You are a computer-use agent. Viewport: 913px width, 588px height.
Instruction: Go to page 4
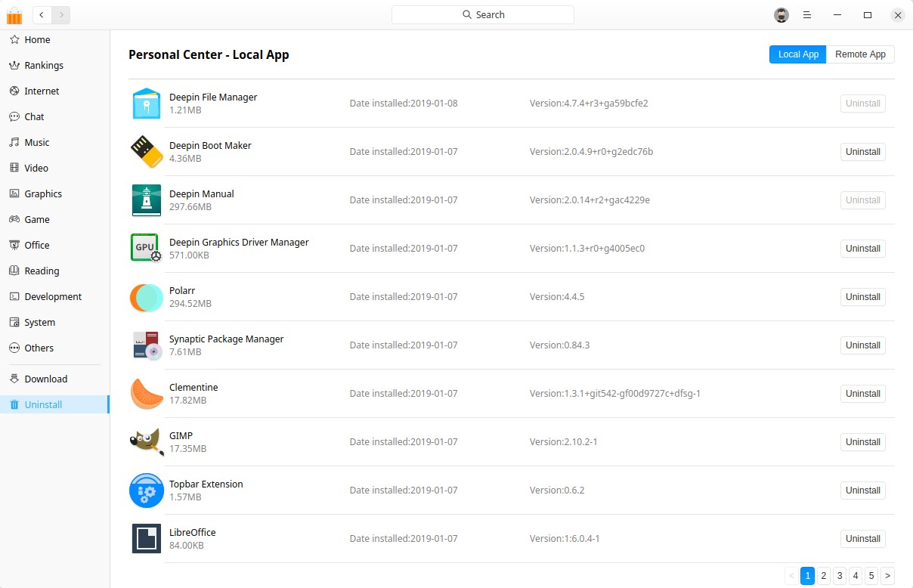click(x=856, y=576)
